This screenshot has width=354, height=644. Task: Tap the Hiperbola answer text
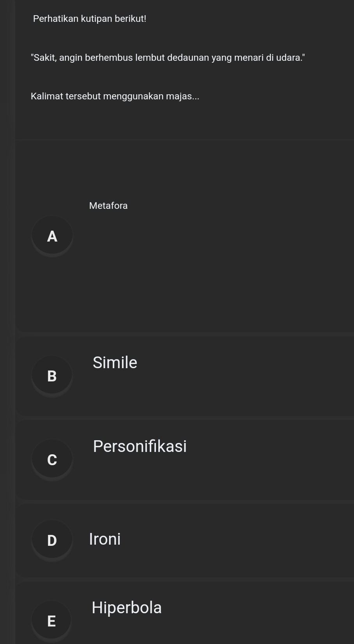coord(127,608)
